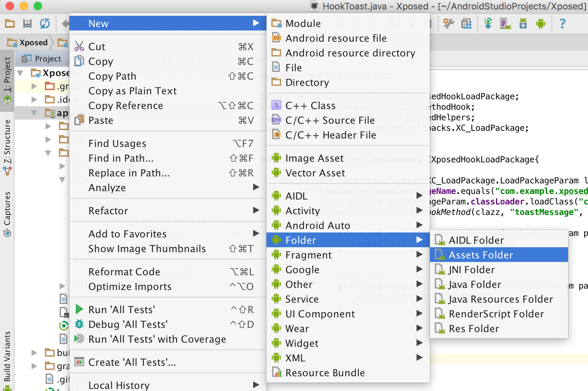This screenshot has width=588, height=391.
Task: Select Vector Asset entry
Action: (x=348, y=173)
